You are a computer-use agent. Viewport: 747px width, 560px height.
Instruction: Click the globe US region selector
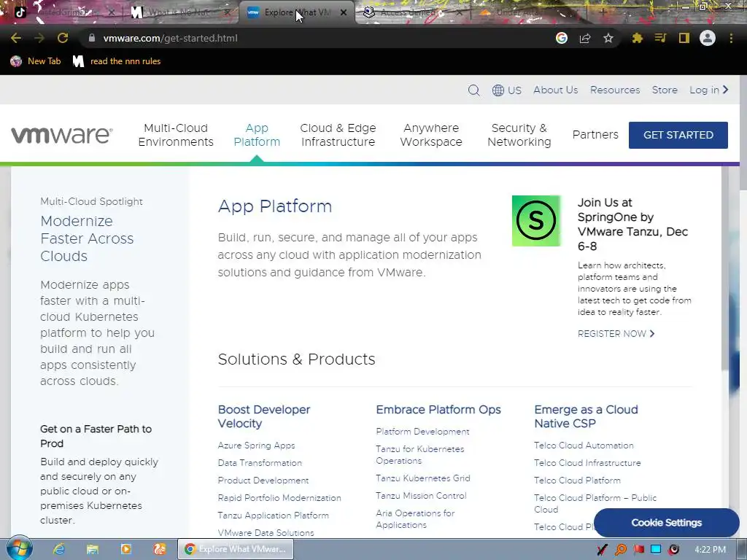pyautogui.click(x=507, y=90)
